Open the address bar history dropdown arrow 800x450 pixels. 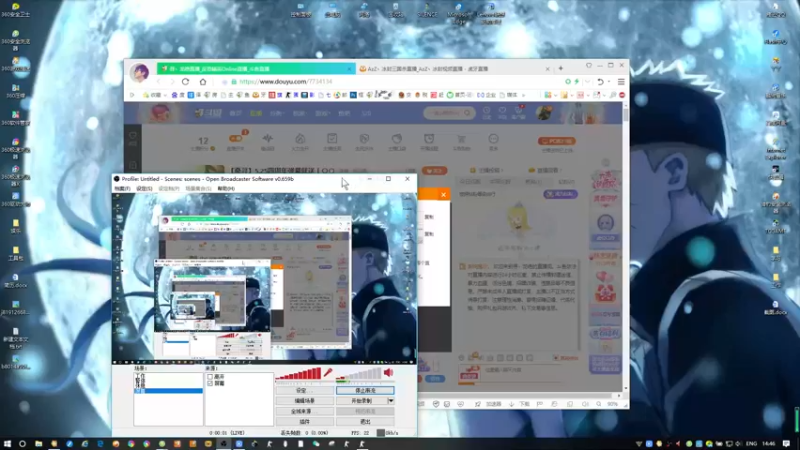pyautogui.click(x=587, y=82)
